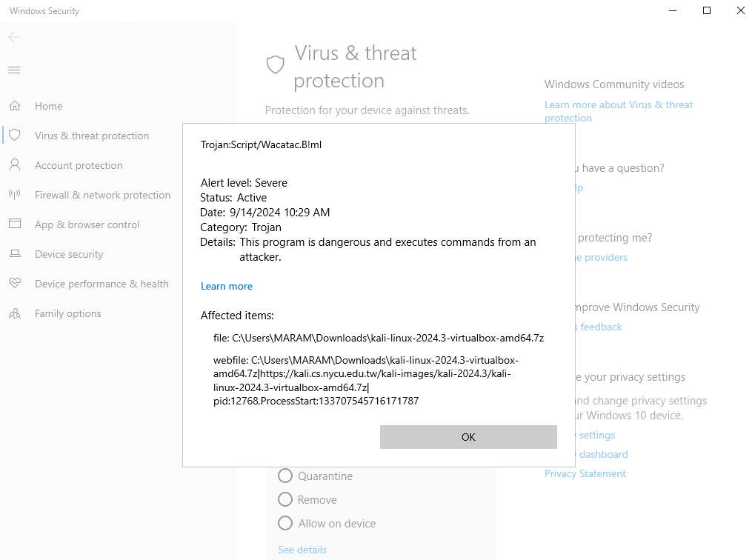Open the hamburger navigation menu icon
Image resolution: width=752 pixels, height=560 pixels.
pyautogui.click(x=14, y=70)
